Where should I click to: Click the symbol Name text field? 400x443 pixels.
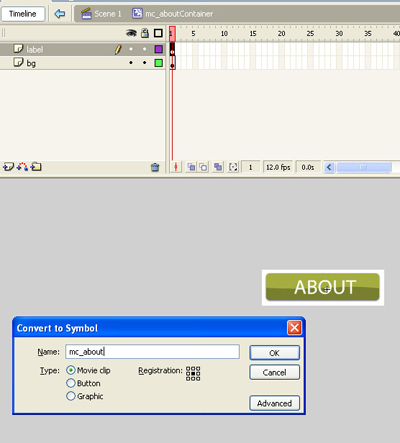[x=152, y=352]
